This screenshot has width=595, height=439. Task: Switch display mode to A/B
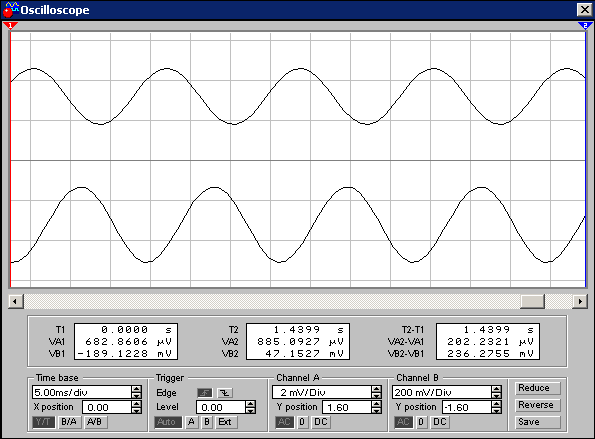click(94, 422)
